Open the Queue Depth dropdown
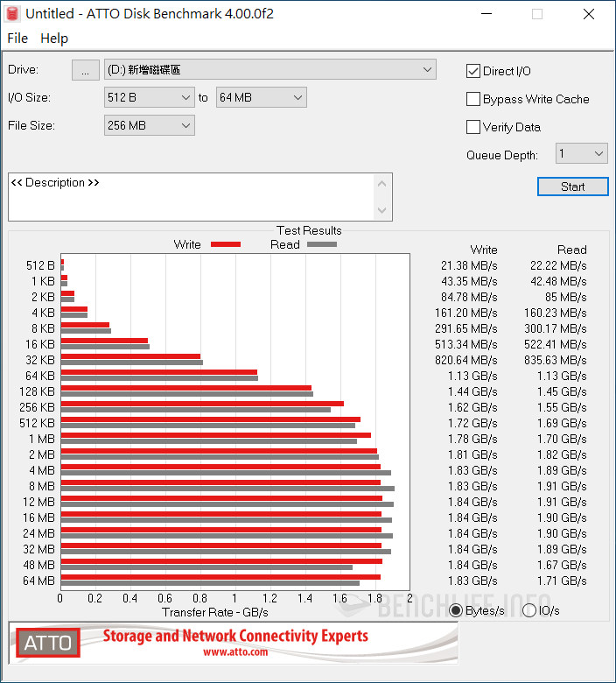Screen dimensions: 616x683 click(x=581, y=154)
